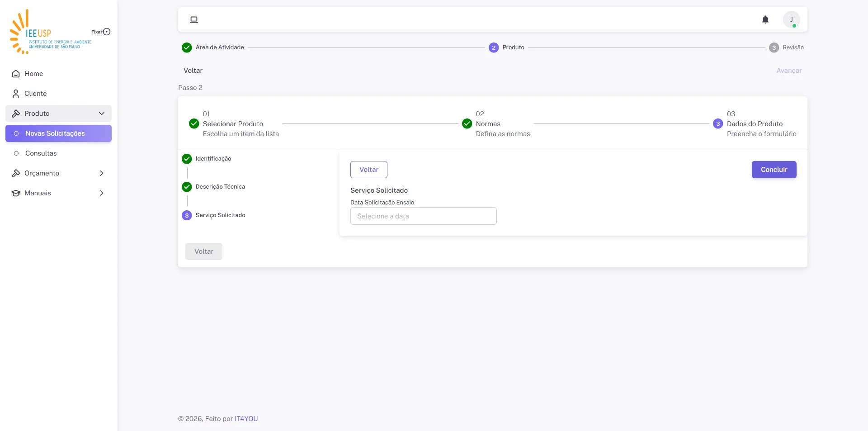Open the Data Solicitação Ensaio date field
The image size is (868, 431).
point(424,216)
